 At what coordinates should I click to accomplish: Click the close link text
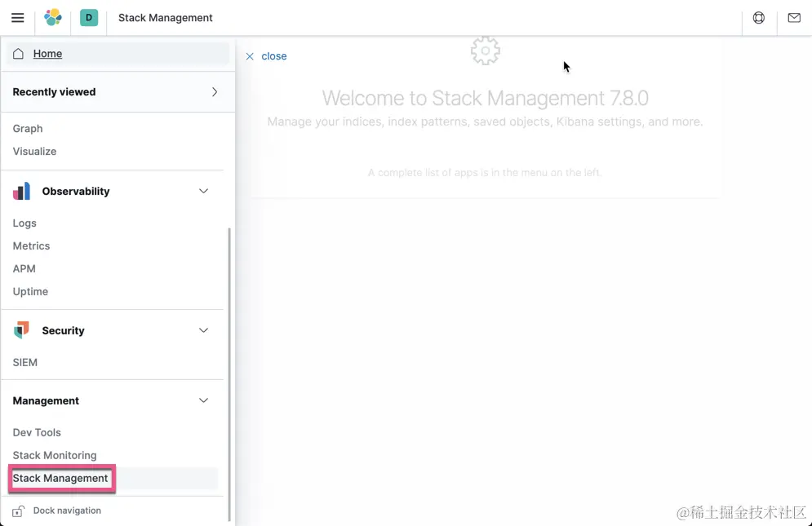(274, 56)
